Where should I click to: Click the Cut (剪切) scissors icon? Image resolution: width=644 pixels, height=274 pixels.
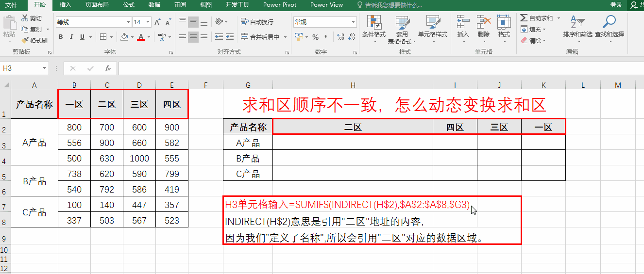click(x=25, y=18)
